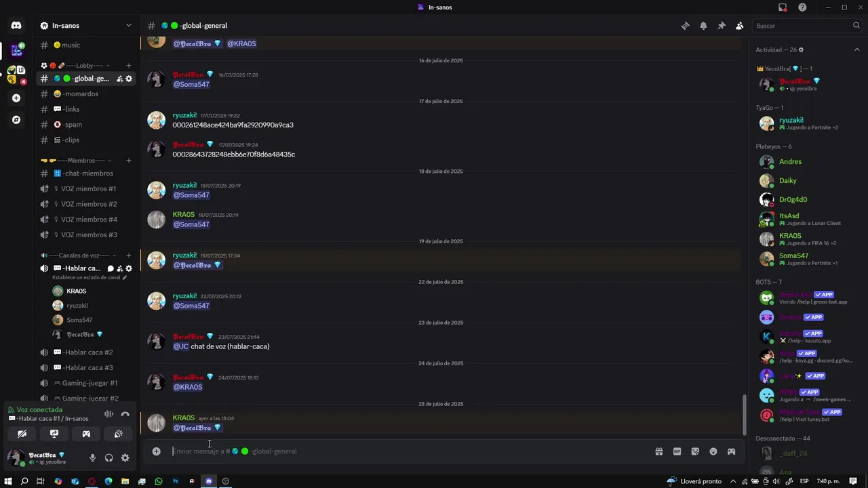Open User Settings gear
This screenshot has width=868, height=488.
tap(125, 458)
